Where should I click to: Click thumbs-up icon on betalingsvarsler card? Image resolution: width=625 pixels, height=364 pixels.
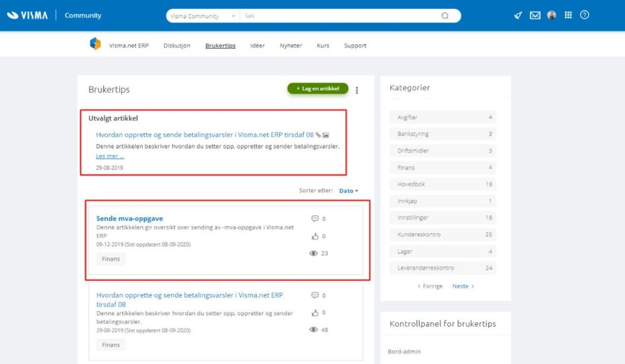315,313
